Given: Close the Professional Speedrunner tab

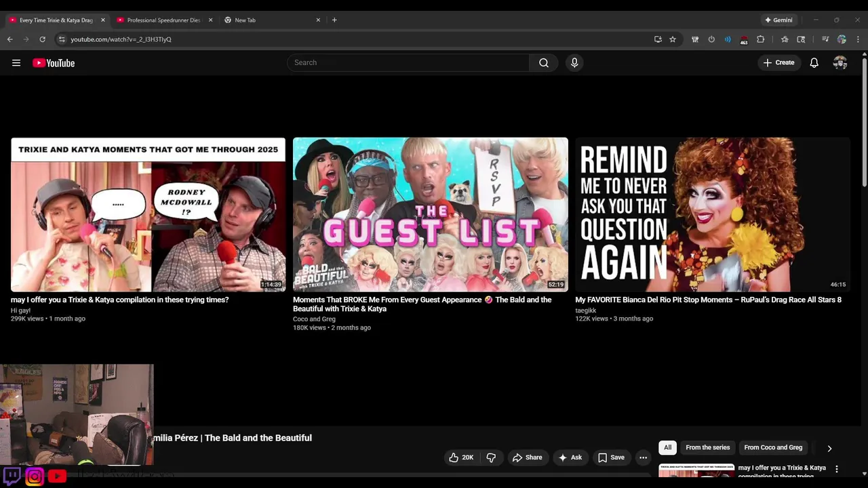Looking at the screenshot, I should 210,20.
